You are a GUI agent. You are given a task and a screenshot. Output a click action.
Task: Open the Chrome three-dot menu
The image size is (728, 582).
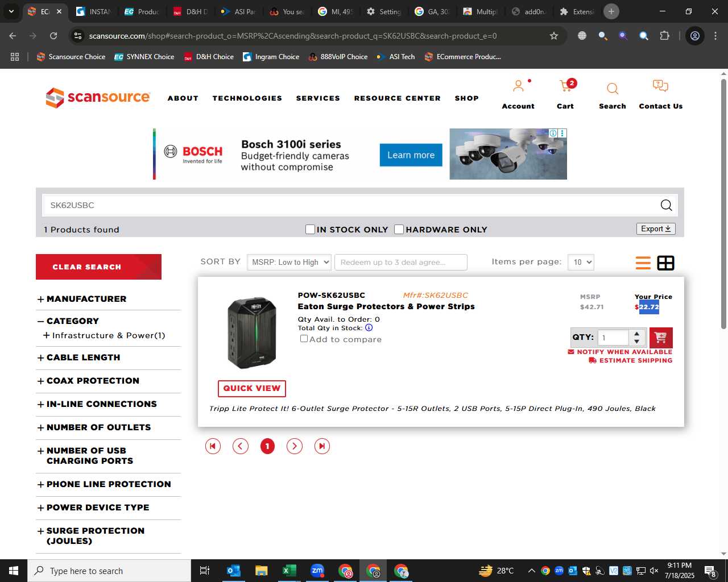715,36
